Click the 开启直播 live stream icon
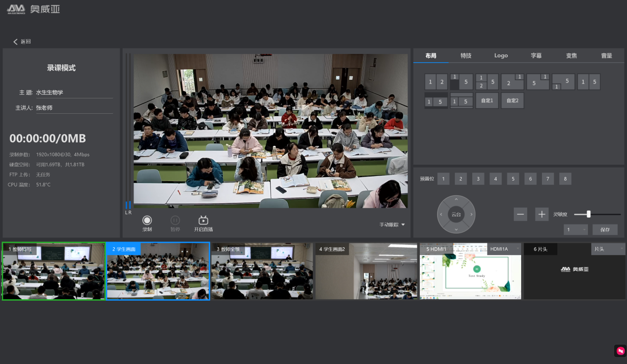 click(203, 221)
